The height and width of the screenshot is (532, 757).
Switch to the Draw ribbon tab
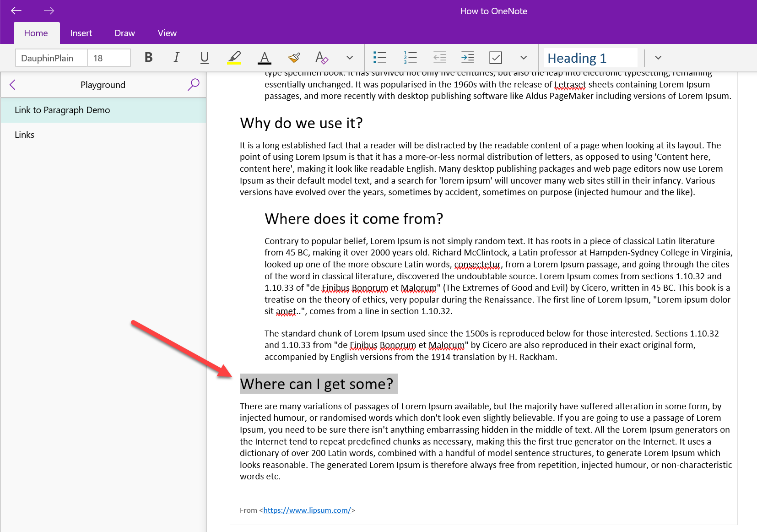[124, 33]
